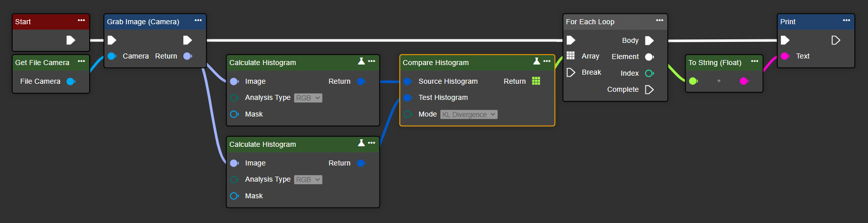This screenshot has height=223, width=868.
Task: Click the For Each Loop Body output pin
Action: [649, 40]
